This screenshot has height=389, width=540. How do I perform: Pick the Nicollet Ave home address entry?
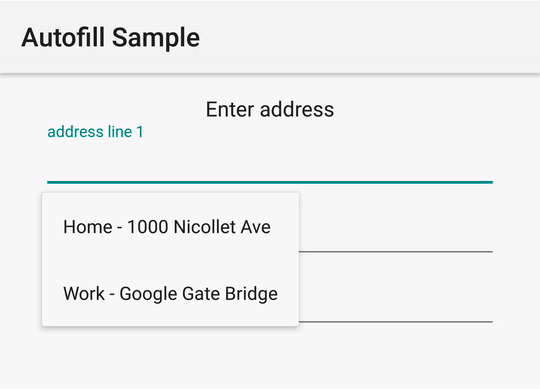tap(170, 227)
